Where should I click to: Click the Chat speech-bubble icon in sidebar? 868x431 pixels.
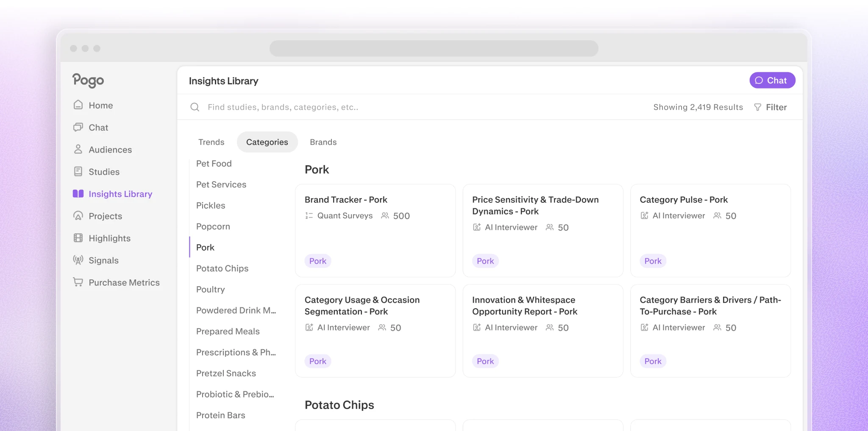click(x=78, y=127)
